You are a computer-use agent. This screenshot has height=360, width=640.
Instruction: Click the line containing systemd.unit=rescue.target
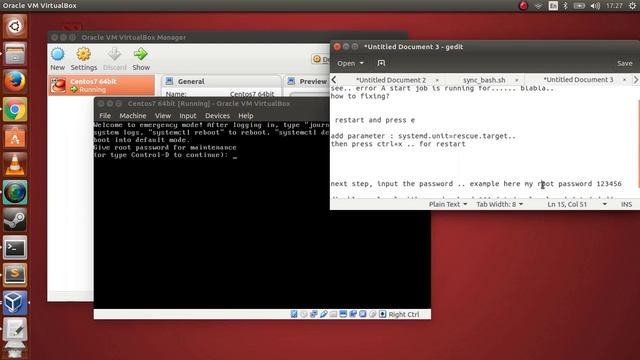click(x=423, y=136)
